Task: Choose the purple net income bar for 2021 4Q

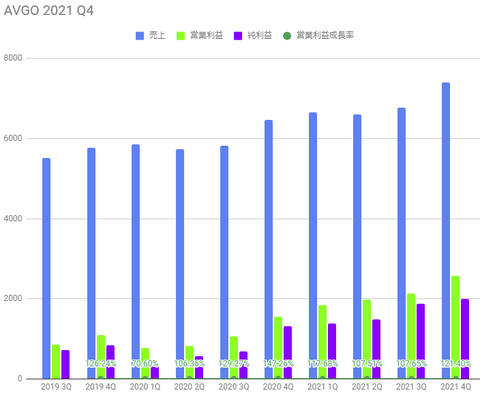Action: pos(465,339)
